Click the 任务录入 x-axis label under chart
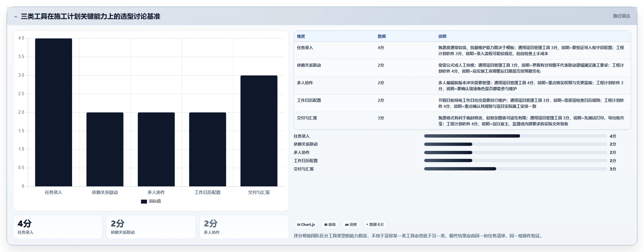Viewport: 644px width, 252px height. pyautogui.click(x=53, y=192)
